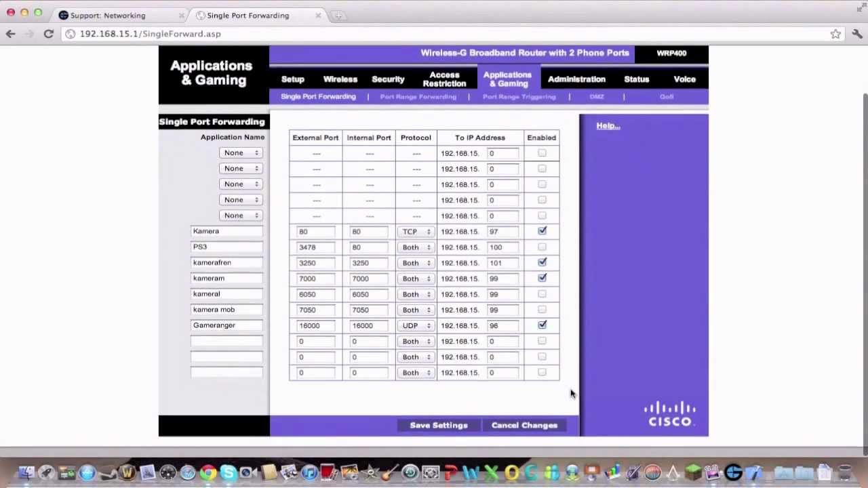The image size is (868, 488).
Task: Open protocol dropdown for kamerafren
Action: pos(416,263)
